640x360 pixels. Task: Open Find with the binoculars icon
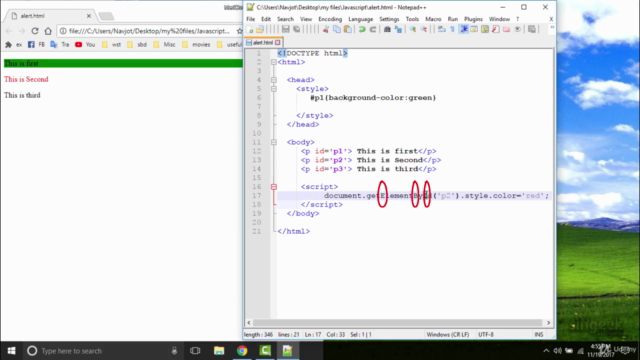tap(387, 29)
